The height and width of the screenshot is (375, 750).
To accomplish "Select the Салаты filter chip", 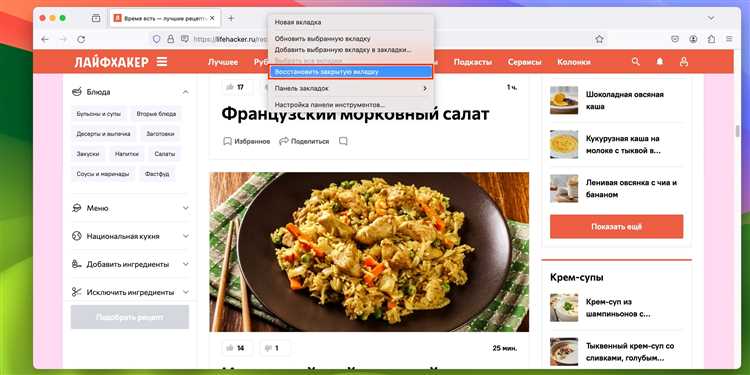I will point(165,154).
